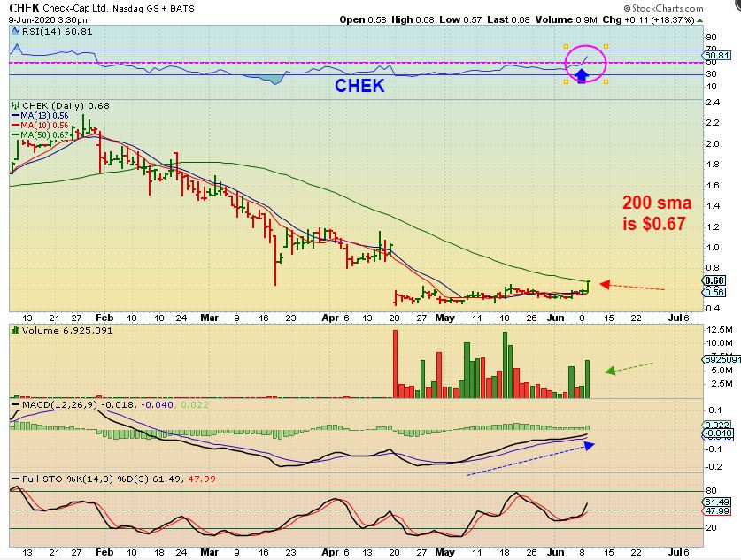Click the Full STO legend line marker
This screenshot has width=741, height=560.
pos(16,479)
